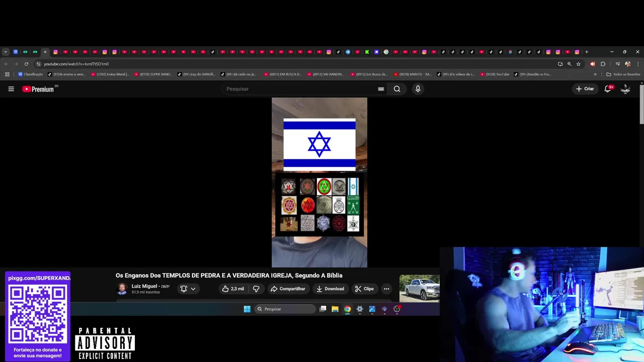Go back with browser back arrow
Image resolution: width=644 pixels, height=362 pixels.
coord(6,64)
